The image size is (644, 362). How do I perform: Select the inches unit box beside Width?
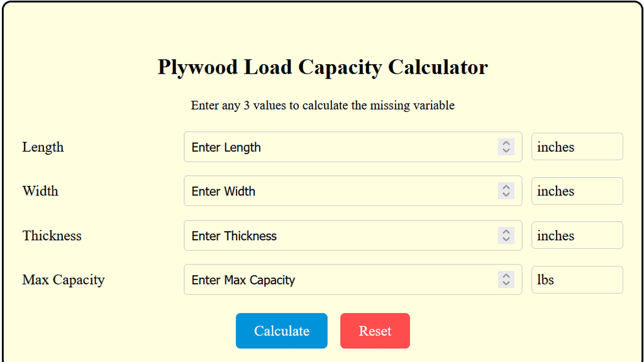tap(577, 191)
